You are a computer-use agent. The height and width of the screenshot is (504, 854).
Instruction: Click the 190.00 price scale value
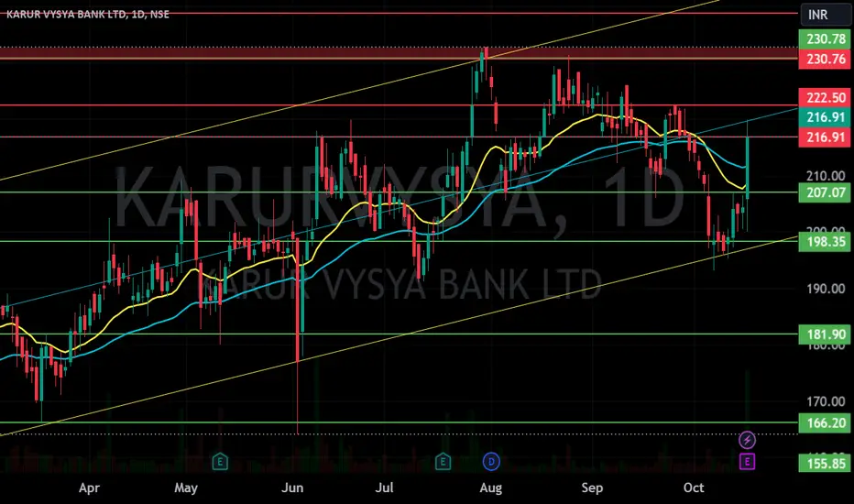826,289
